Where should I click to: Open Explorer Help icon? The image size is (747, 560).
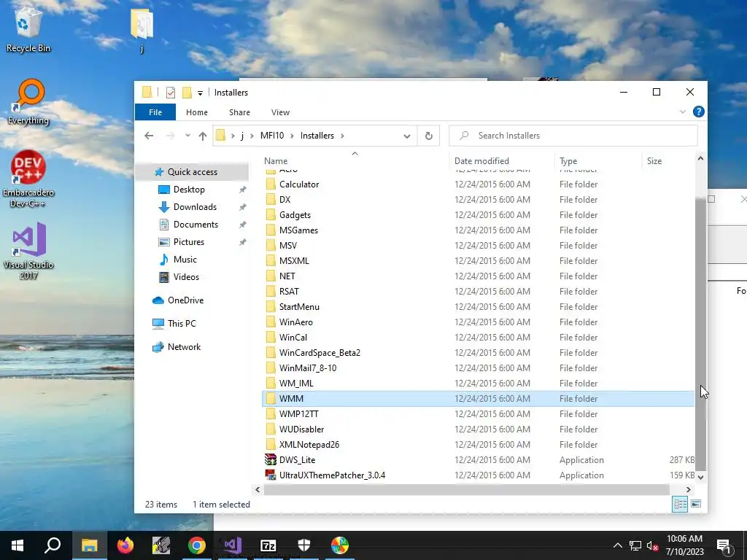click(698, 112)
